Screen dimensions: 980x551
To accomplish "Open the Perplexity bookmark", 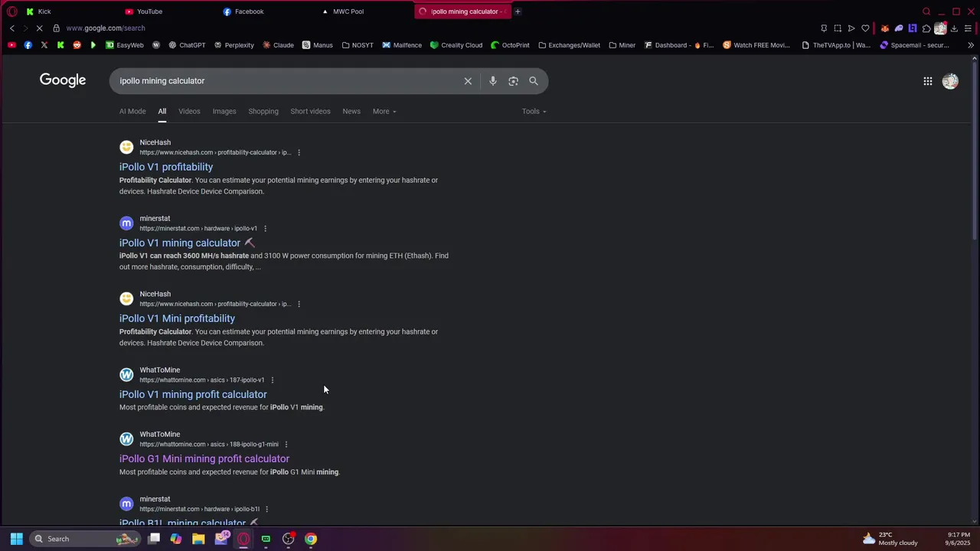I will coord(234,45).
